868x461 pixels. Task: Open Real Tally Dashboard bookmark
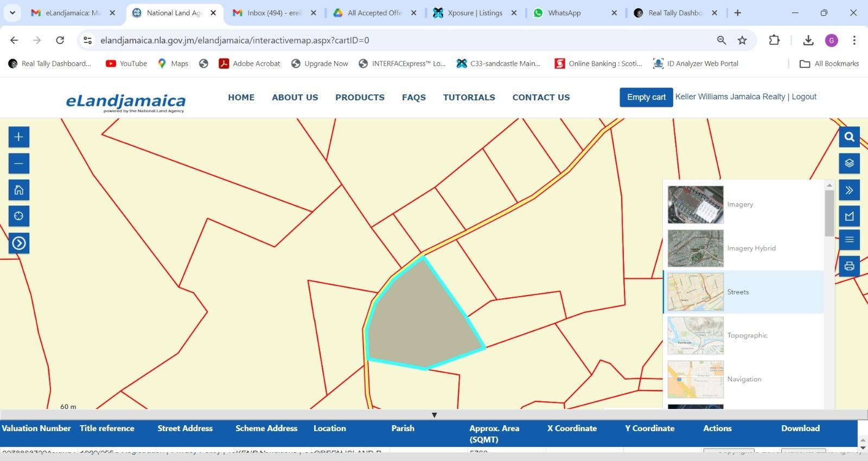point(49,63)
